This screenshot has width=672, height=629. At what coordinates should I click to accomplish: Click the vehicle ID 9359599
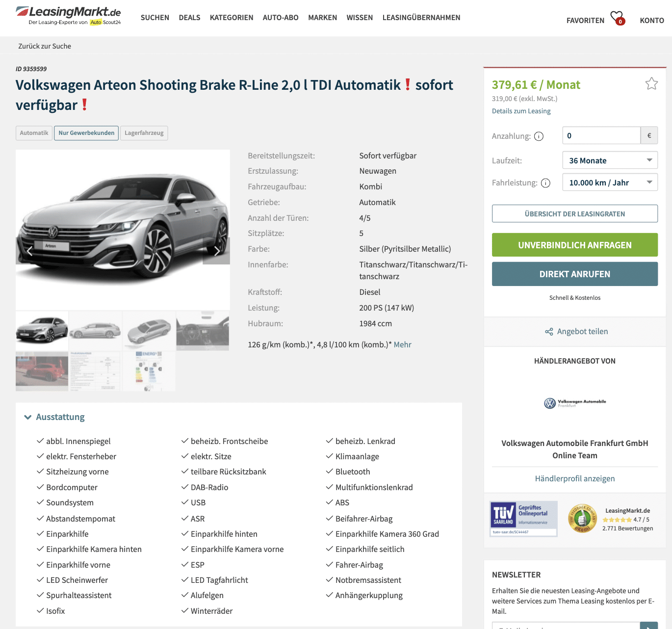pyautogui.click(x=31, y=69)
